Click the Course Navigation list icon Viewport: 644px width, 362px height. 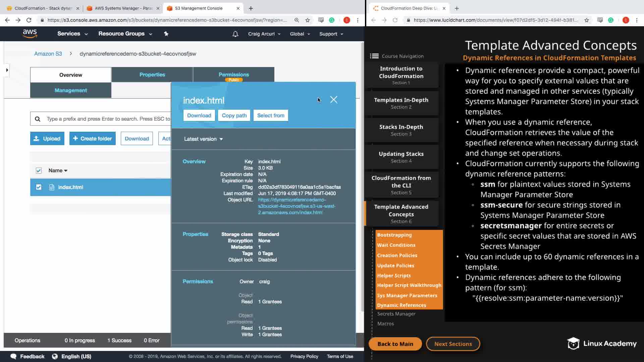click(x=374, y=56)
